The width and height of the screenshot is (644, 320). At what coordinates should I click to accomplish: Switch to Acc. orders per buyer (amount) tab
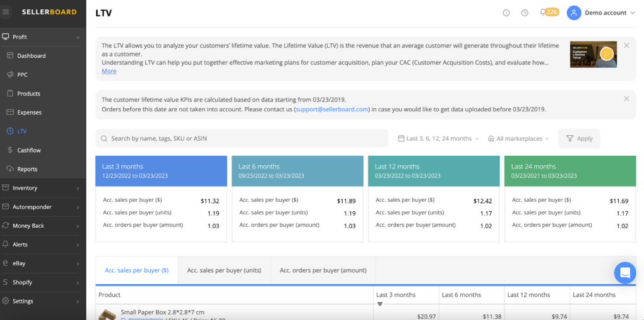(x=323, y=270)
